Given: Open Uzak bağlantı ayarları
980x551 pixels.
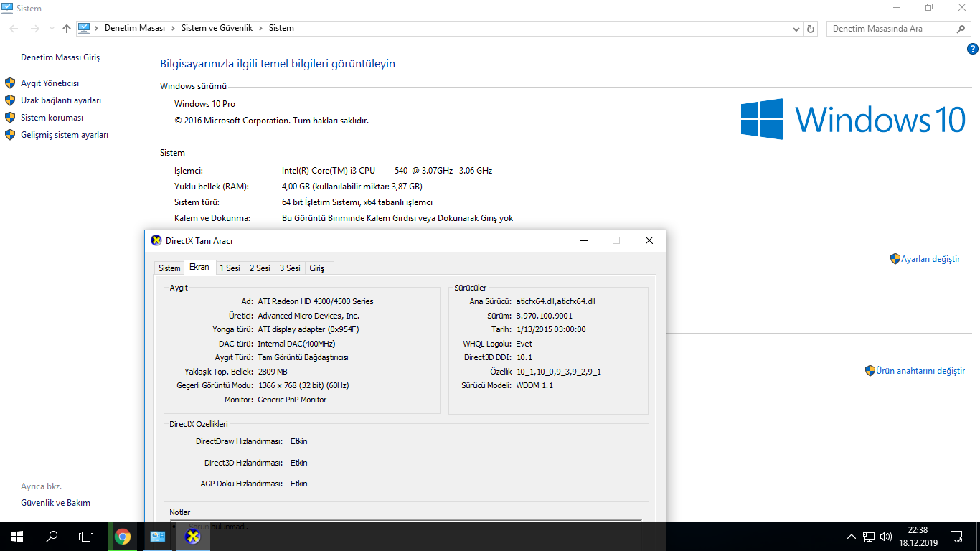Looking at the screenshot, I should [x=61, y=100].
